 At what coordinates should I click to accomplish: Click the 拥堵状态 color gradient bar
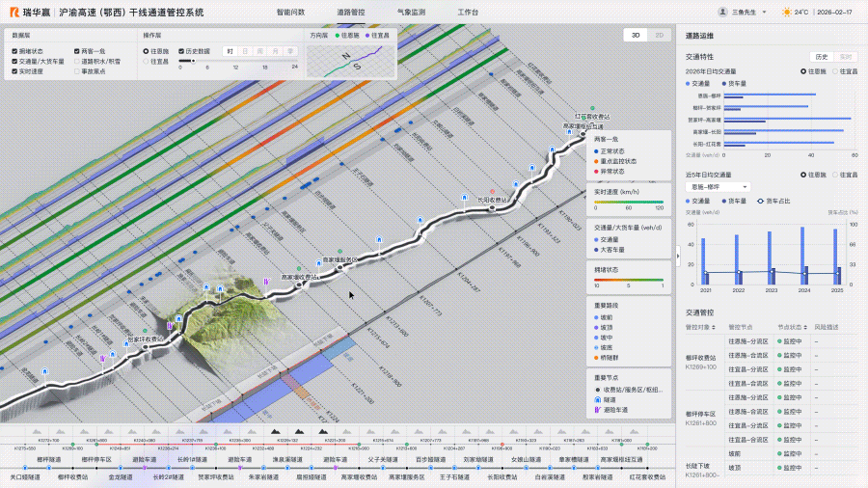pyautogui.click(x=629, y=280)
